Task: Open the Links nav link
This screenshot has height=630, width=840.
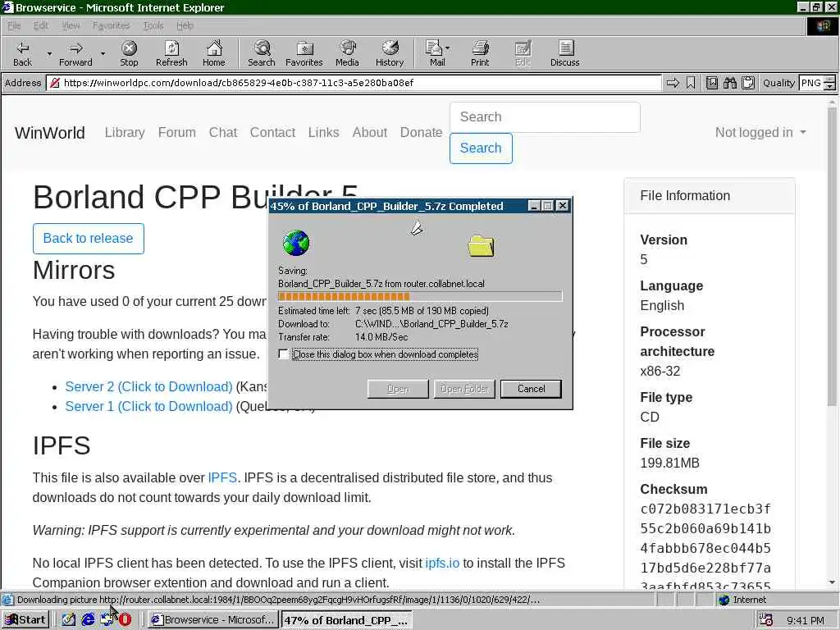Action: 323,132
